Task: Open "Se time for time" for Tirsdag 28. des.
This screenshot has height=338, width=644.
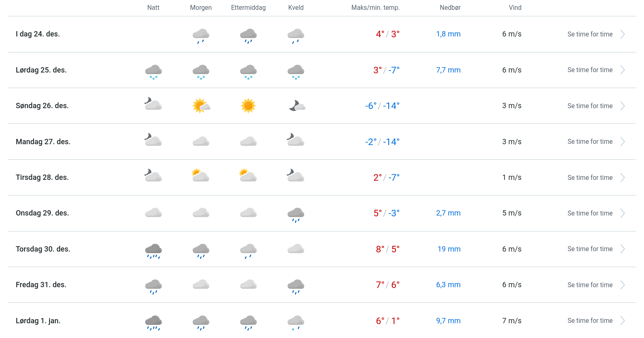Action: (590, 178)
